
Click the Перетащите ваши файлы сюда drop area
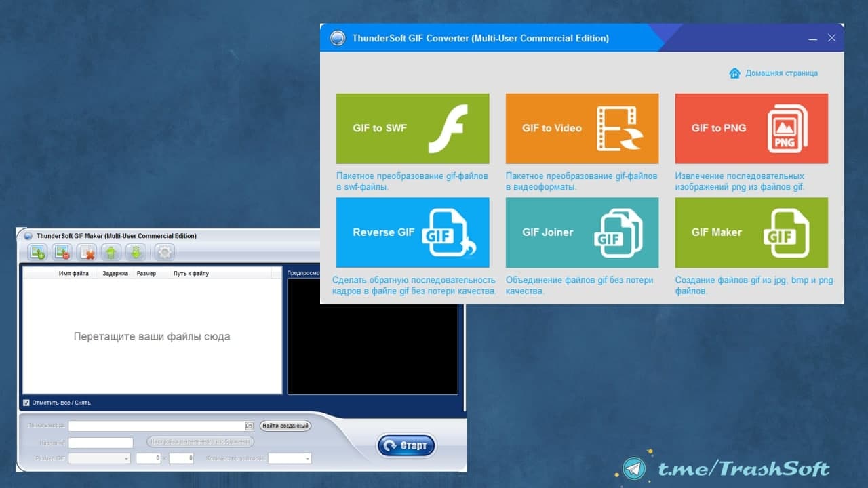click(152, 336)
